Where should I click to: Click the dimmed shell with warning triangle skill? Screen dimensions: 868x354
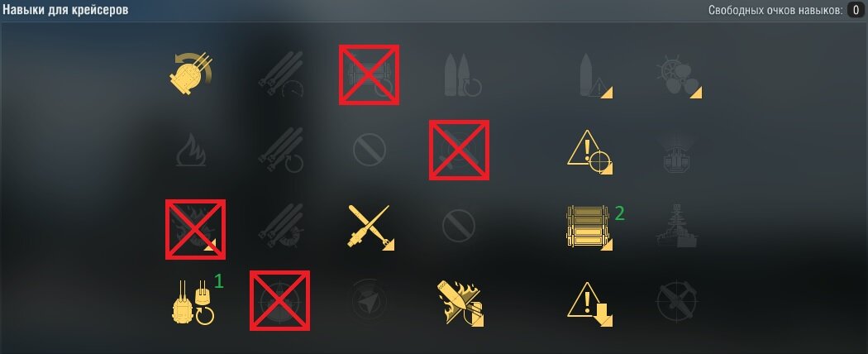tap(596, 76)
